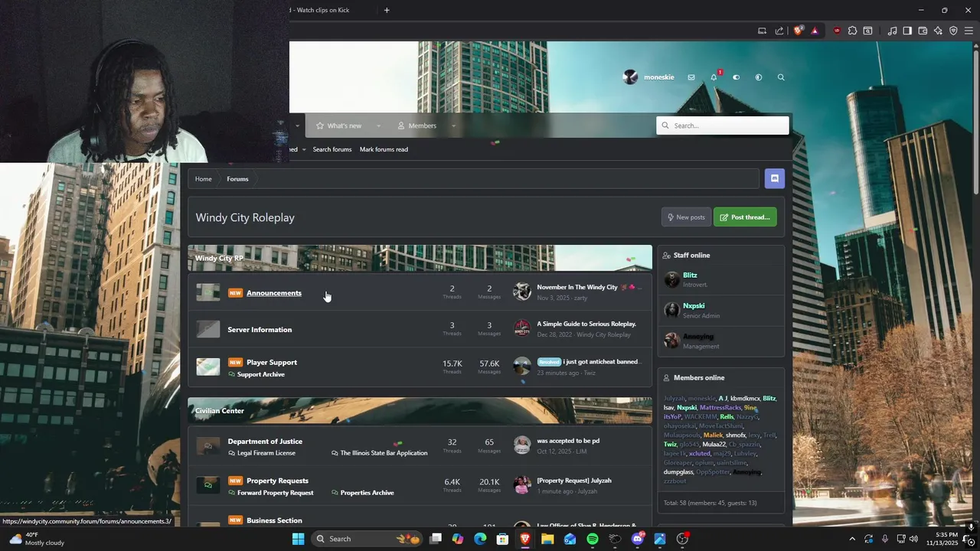Open the moneskie account menu
Screen dimensions: 980x551
[648, 77]
